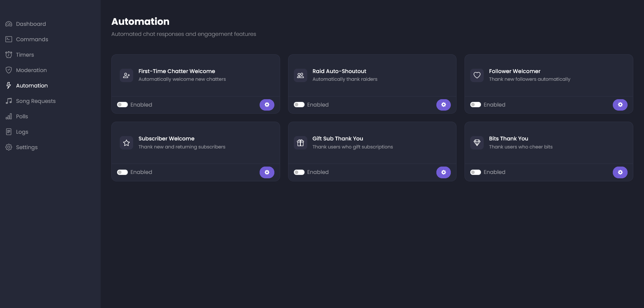Navigate to Song Requests
This screenshot has width=644, height=308.
36,101
